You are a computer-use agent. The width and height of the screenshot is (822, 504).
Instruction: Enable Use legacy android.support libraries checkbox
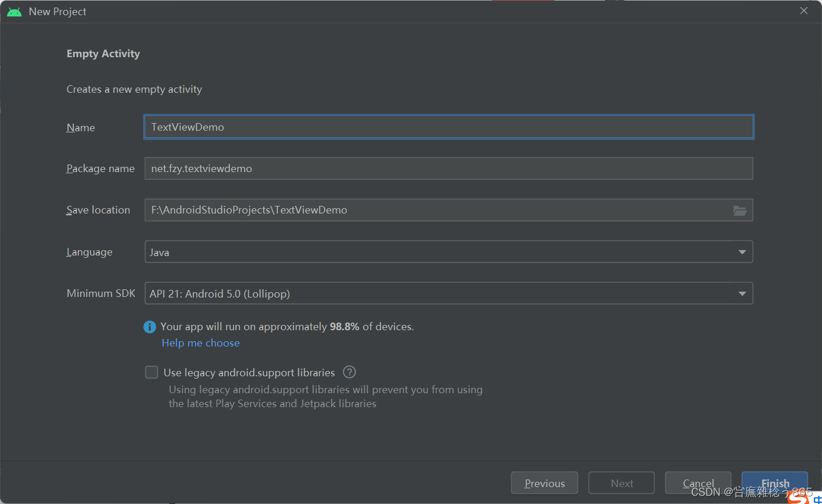click(x=152, y=372)
